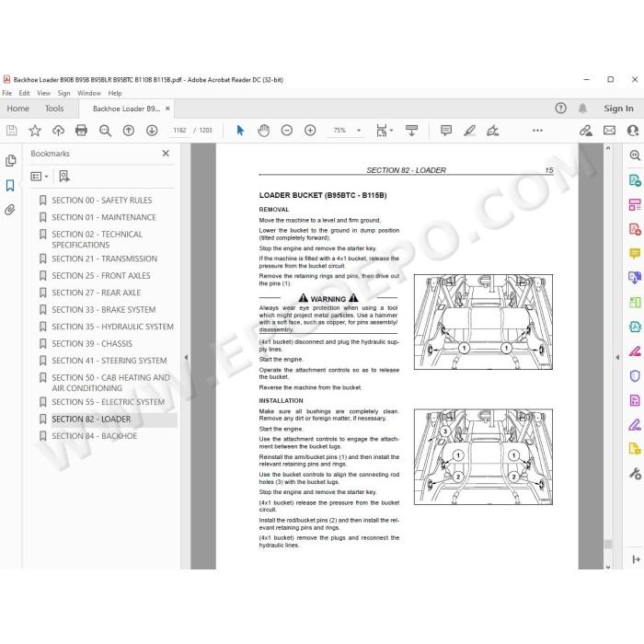Open the sign document tool
The height and width of the screenshot is (644, 644).
492,131
